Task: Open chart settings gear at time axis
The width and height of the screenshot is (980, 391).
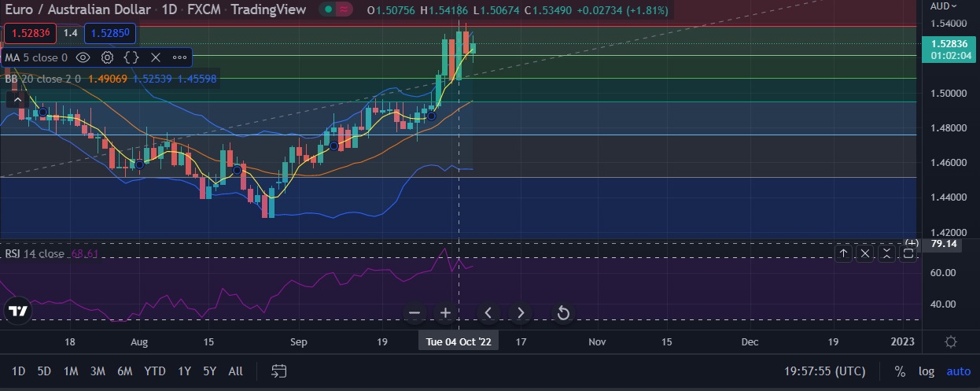Action: pyautogui.click(x=951, y=342)
